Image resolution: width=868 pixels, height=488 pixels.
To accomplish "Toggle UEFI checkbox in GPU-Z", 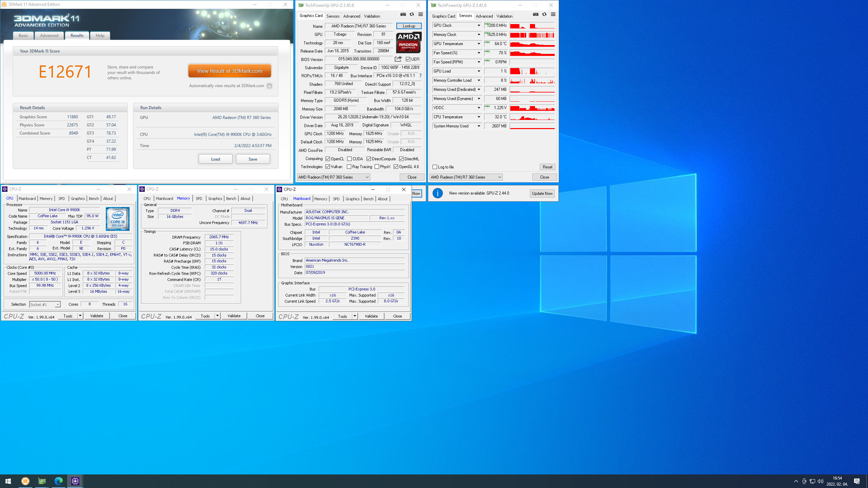I will (408, 59).
